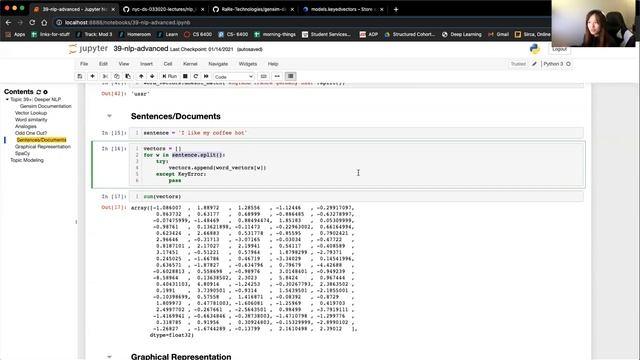Image resolution: width=640 pixels, height=360 pixels.
Task: Interrupt the kernel with stop icon
Action: click(185, 76)
